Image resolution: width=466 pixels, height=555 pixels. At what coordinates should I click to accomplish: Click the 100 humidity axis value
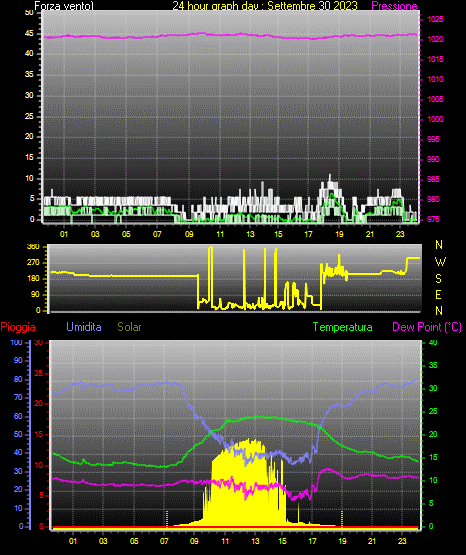click(x=17, y=343)
